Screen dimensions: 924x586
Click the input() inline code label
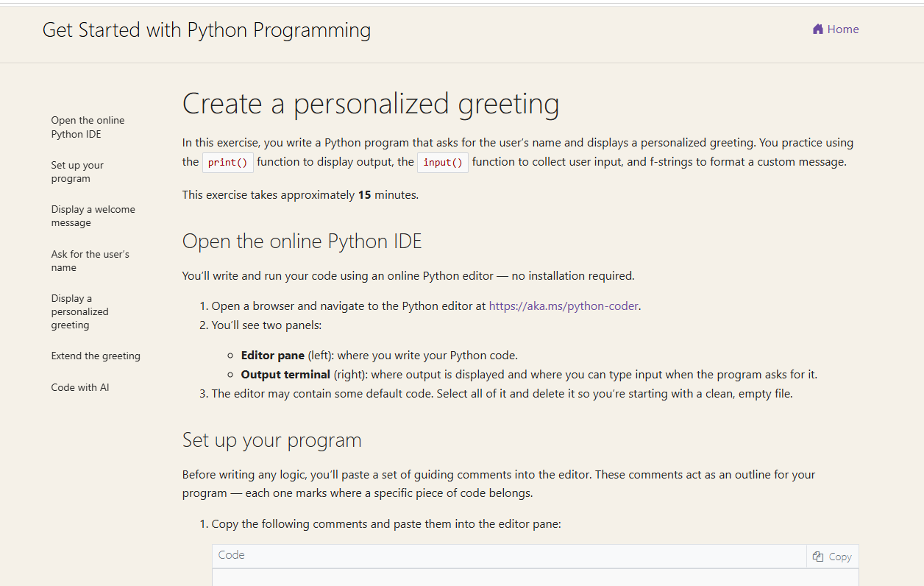[x=443, y=163]
